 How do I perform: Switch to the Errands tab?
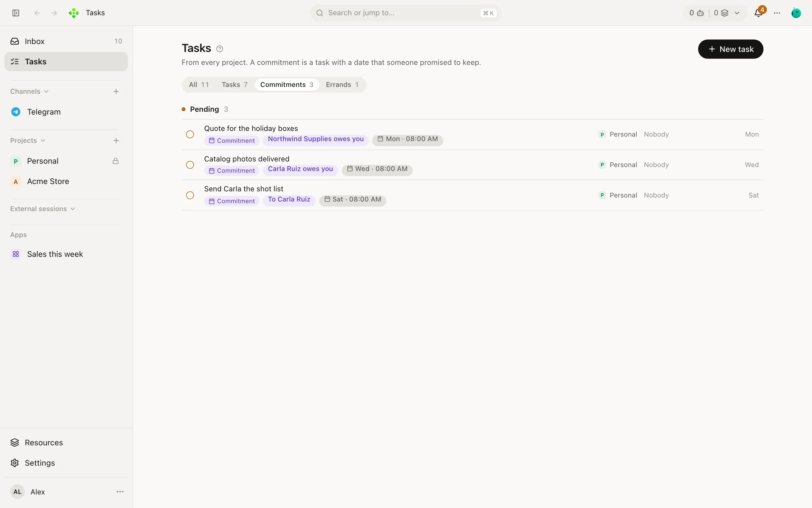pyautogui.click(x=342, y=85)
